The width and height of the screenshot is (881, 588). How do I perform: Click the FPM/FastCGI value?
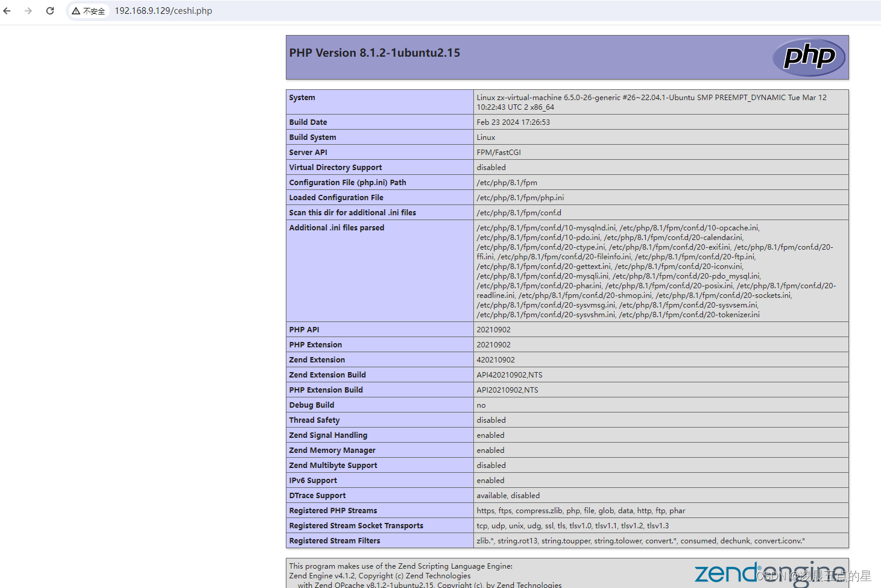click(x=499, y=153)
